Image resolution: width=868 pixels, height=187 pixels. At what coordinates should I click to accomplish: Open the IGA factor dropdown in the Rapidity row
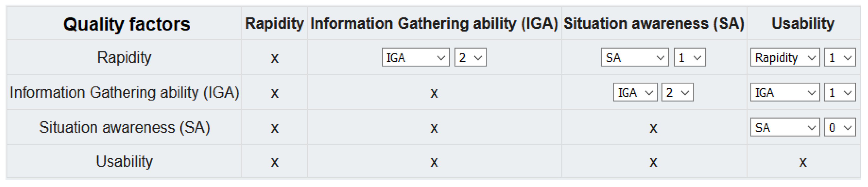pyautogui.click(x=415, y=58)
